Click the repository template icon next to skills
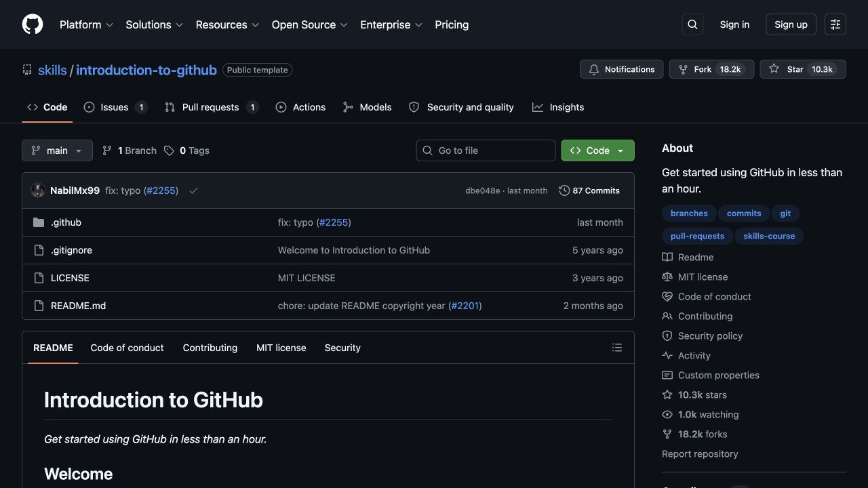The width and height of the screenshot is (868, 488). (x=27, y=70)
